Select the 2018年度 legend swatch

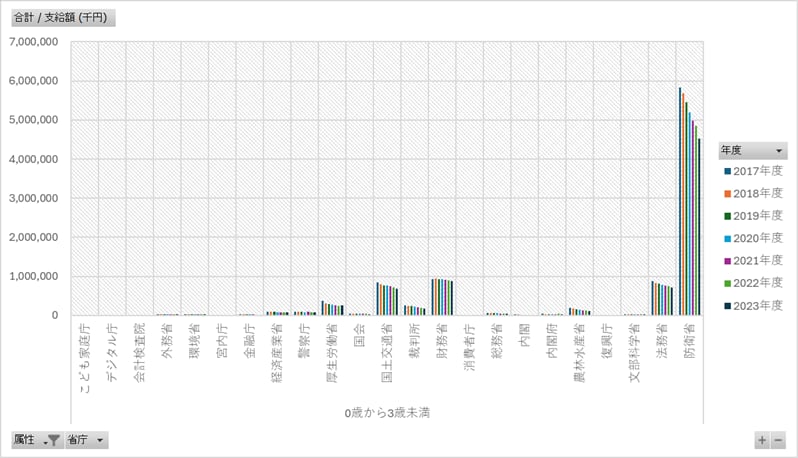728,194
